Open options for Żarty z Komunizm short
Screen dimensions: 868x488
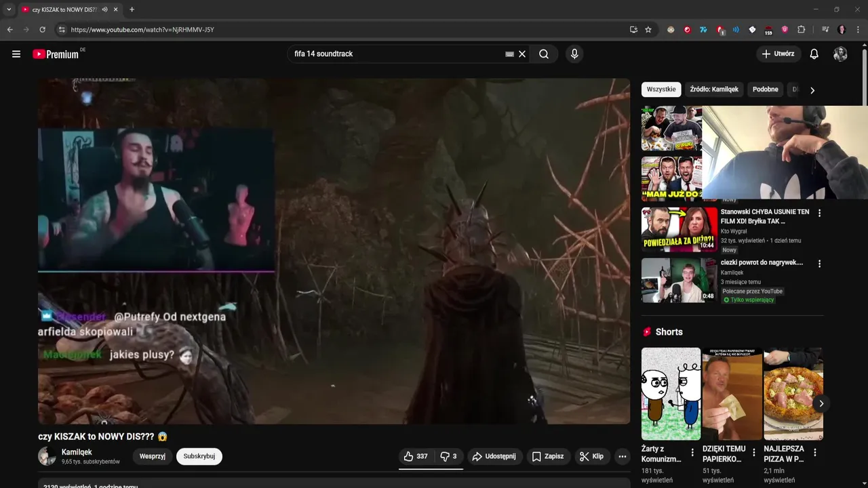(x=692, y=453)
